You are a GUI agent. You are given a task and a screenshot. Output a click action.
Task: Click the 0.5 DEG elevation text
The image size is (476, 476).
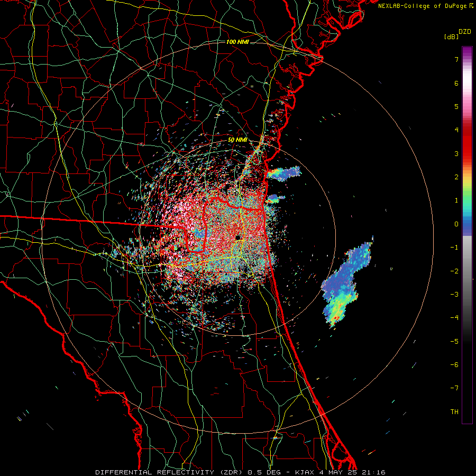[x=264, y=472]
